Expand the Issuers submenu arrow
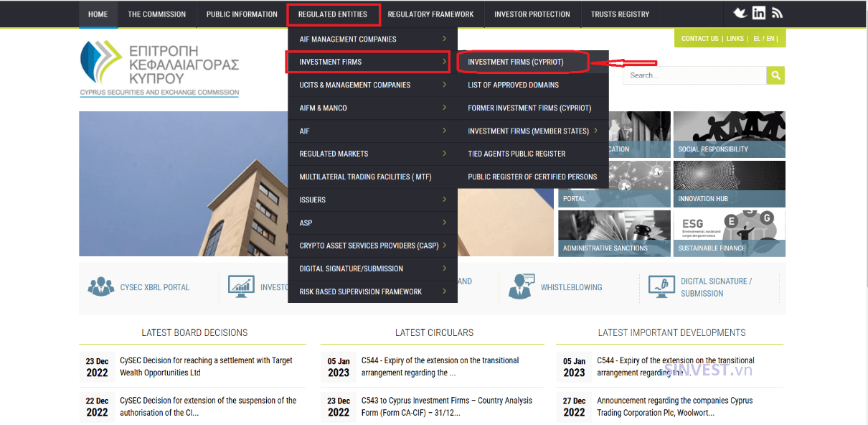Viewport: 868px width, 425px height. pos(445,200)
